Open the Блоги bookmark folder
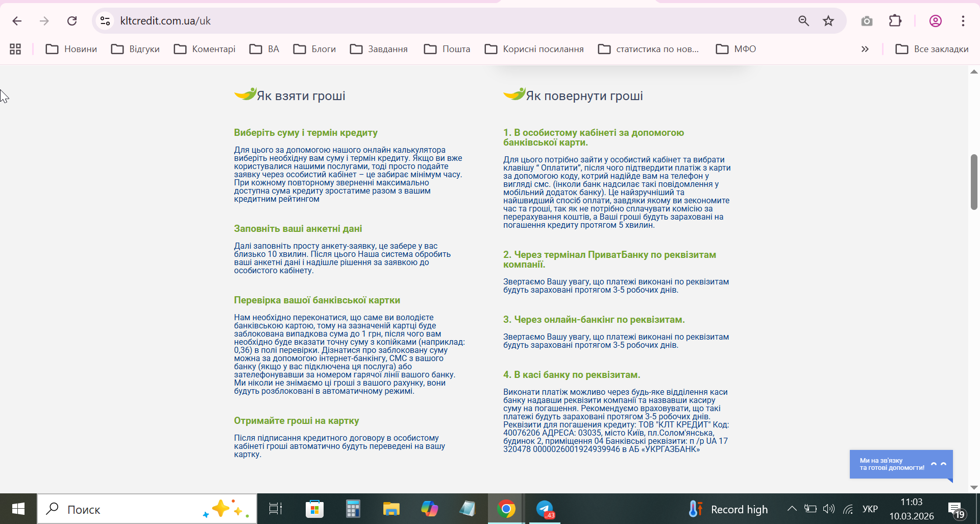 click(x=315, y=49)
